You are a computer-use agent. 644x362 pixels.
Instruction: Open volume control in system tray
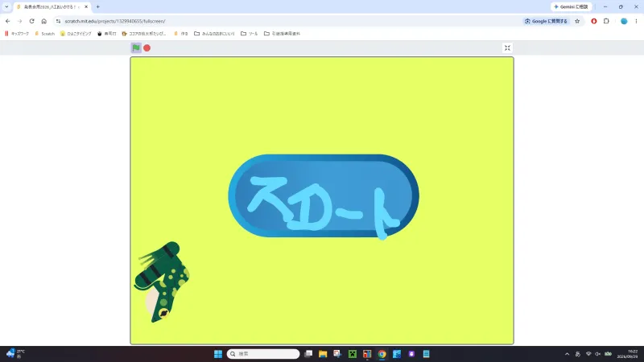(x=598, y=354)
